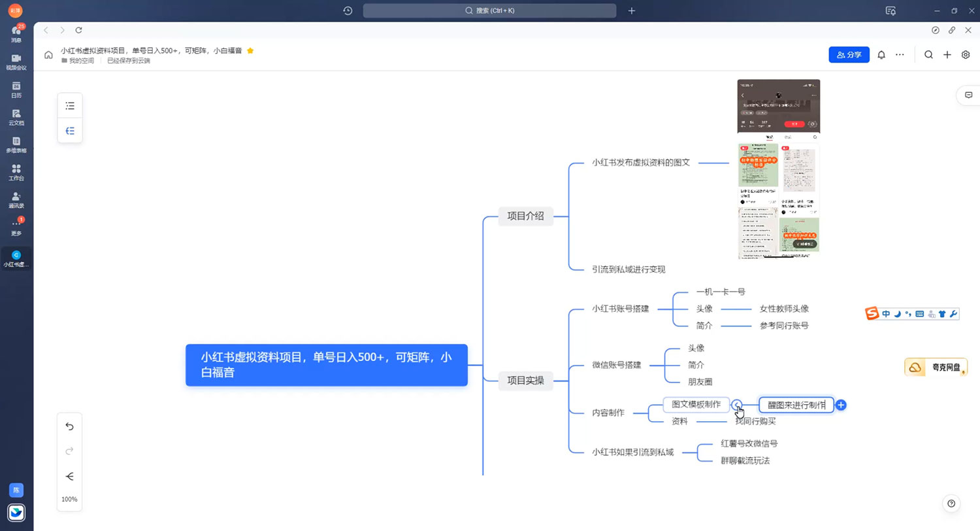This screenshot has width=980, height=531.
Task: Open the outline view icon in canvas toolbar
Action: (x=70, y=105)
